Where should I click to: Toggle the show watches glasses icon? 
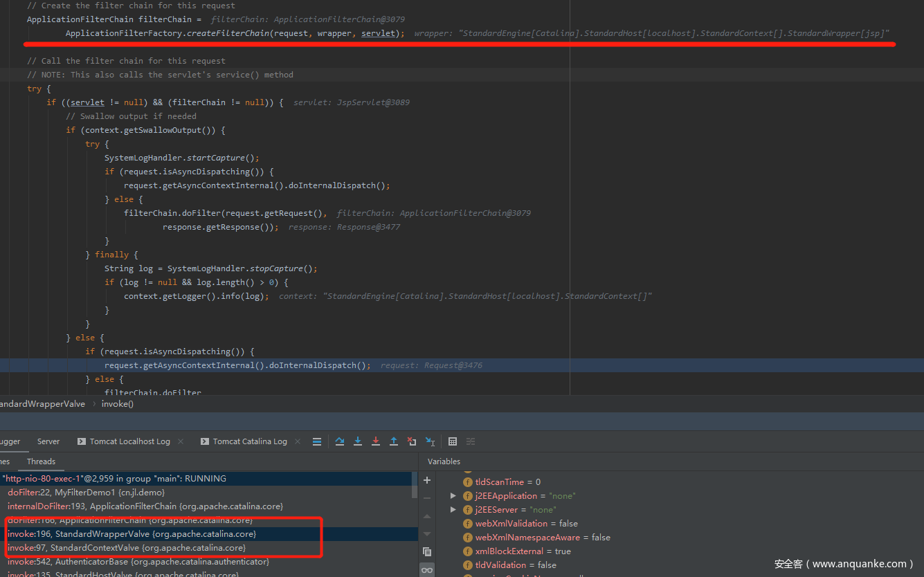click(x=427, y=570)
